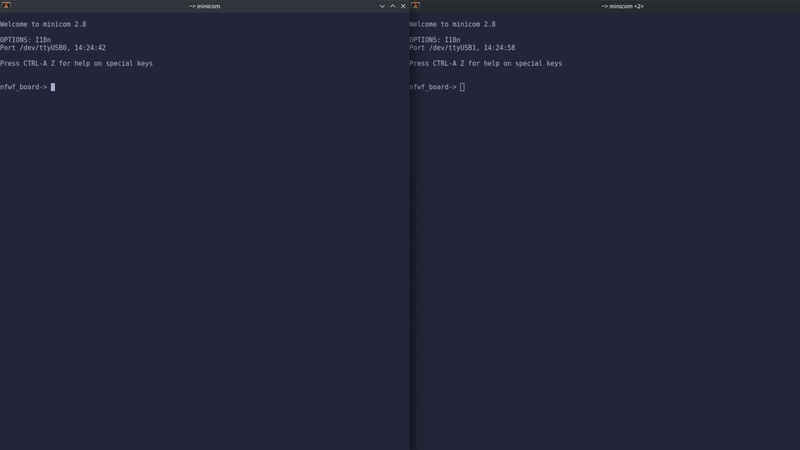Click the 'Port /dev/ttyUSB0' line
This screenshot has height=450, width=800.
click(34, 48)
